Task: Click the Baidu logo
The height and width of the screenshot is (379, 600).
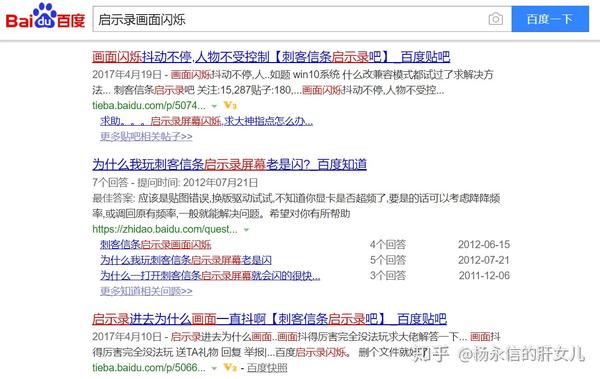Action: coord(45,17)
